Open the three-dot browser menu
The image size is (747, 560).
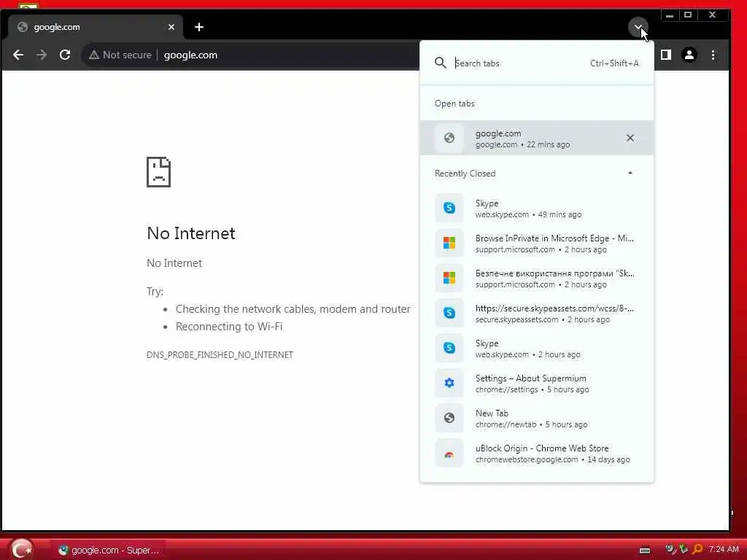pyautogui.click(x=713, y=55)
